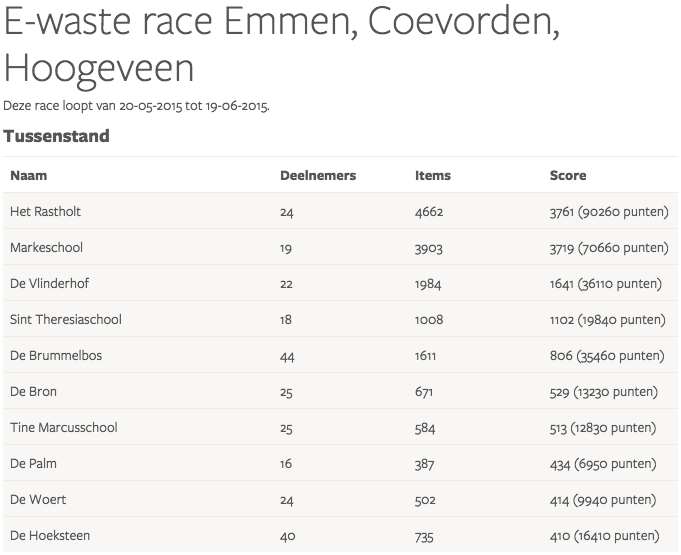Viewport: 681px width, 555px height.
Task: Click De Brummelbos participant count 44
Action: (287, 356)
